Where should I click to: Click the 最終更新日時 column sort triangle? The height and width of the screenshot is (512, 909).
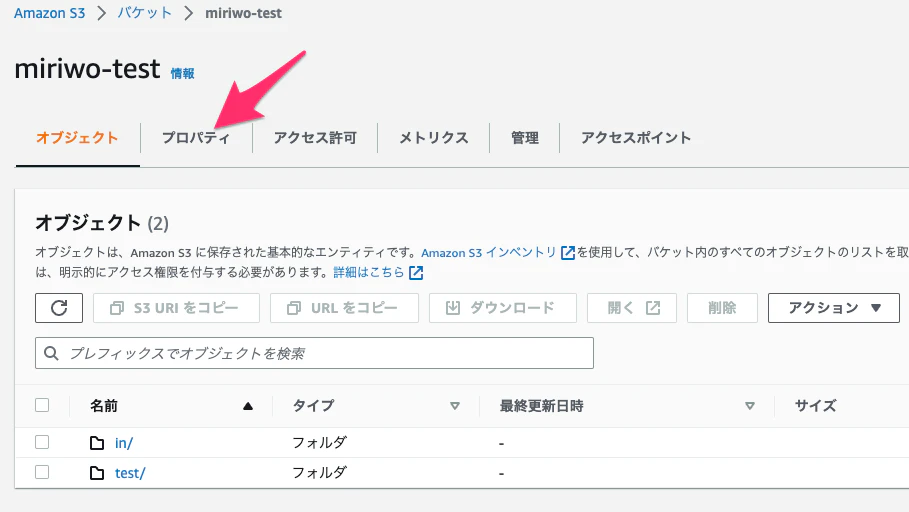pyautogui.click(x=750, y=406)
